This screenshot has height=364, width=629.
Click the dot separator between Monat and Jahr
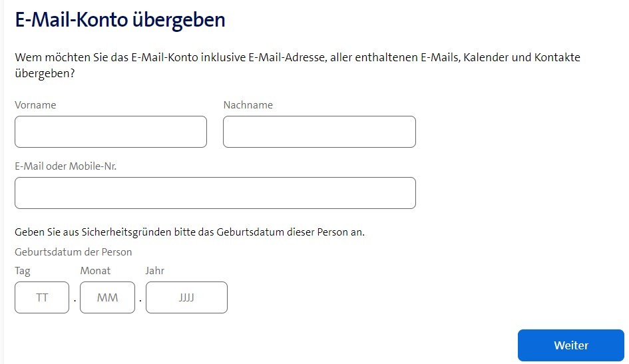[x=140, y=299]
